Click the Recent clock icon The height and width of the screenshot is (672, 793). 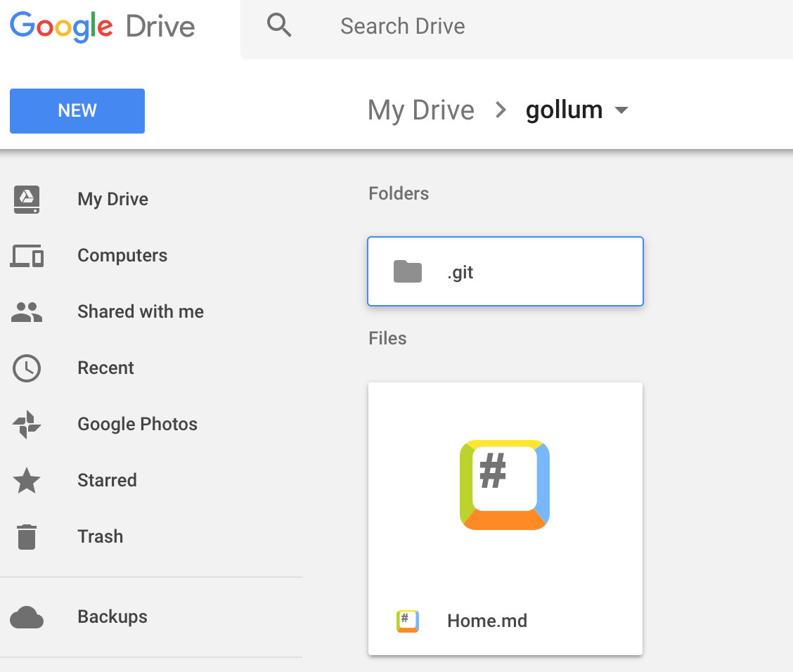(27, 368)
